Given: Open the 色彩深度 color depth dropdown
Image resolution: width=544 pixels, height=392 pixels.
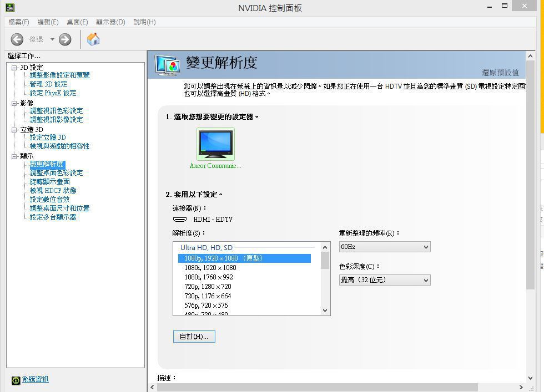Looking at the screenshot, I should [385, 280].
